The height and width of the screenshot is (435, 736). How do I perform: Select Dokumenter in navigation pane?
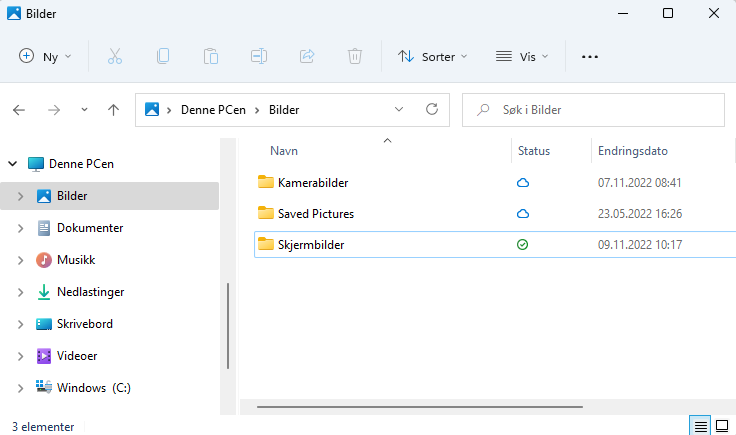click(90, 228)
